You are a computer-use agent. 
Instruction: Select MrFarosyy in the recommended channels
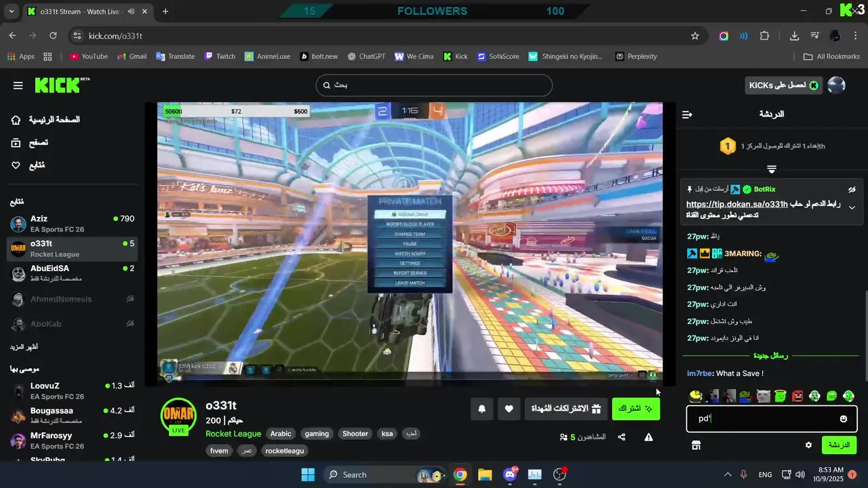pyautogui.click(x=73, y=441)
